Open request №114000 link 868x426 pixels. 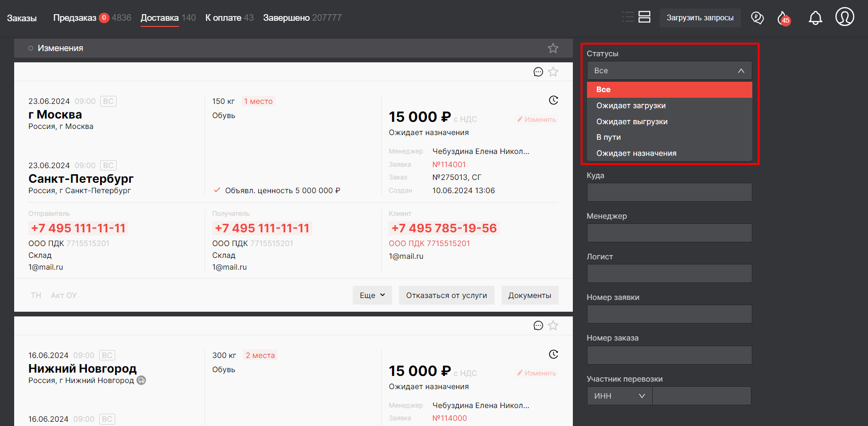pyautogui.click(x=450, y=418)
